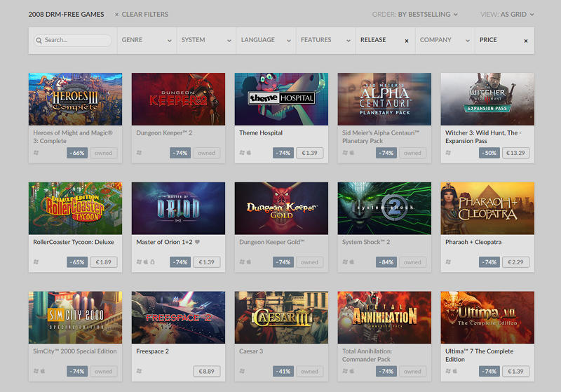Click the €13.29 price button for Witcher 3 Expansion Pass
The width and height of the screenshot is (561, 392).
[515, 153]
